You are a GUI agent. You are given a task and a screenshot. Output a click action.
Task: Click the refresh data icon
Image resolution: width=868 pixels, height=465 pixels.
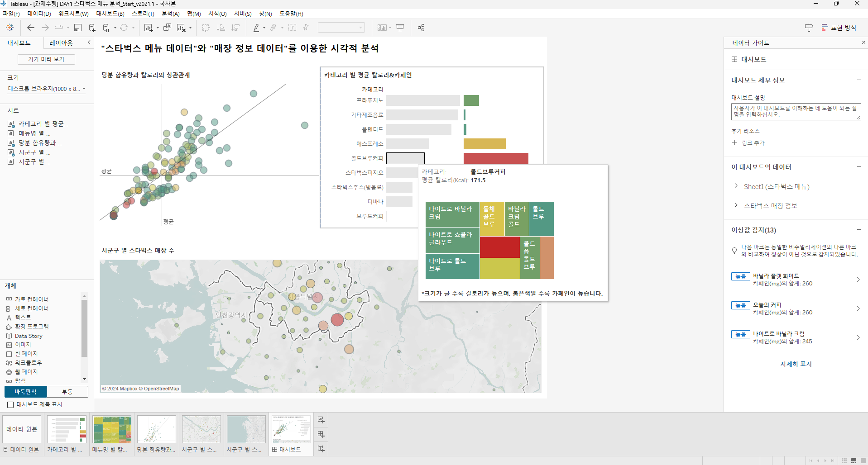coord(124,28)
